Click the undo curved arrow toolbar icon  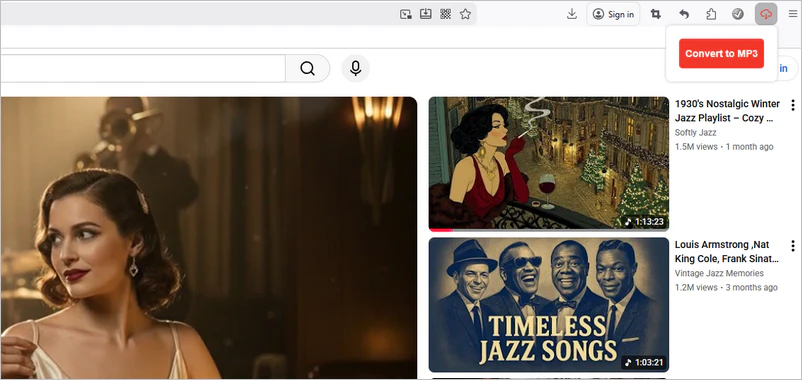tap(684, 14)
